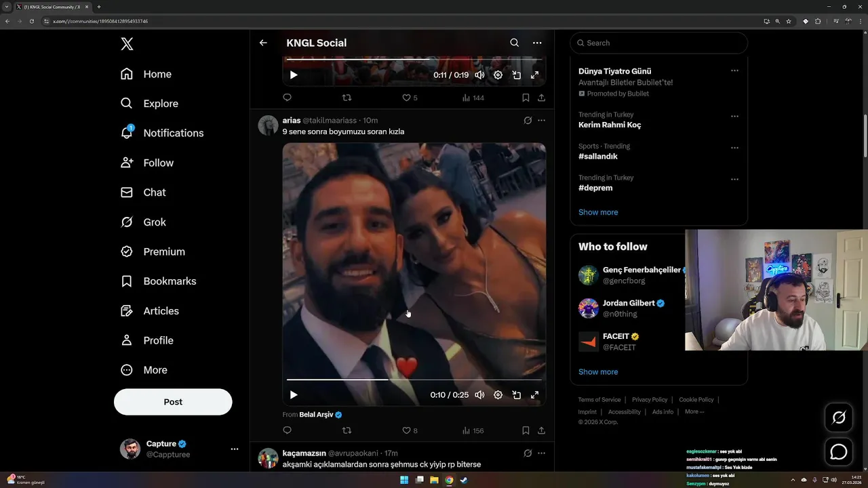
Task: Seek on the arias video progress bar
Action: click(414, 380)
